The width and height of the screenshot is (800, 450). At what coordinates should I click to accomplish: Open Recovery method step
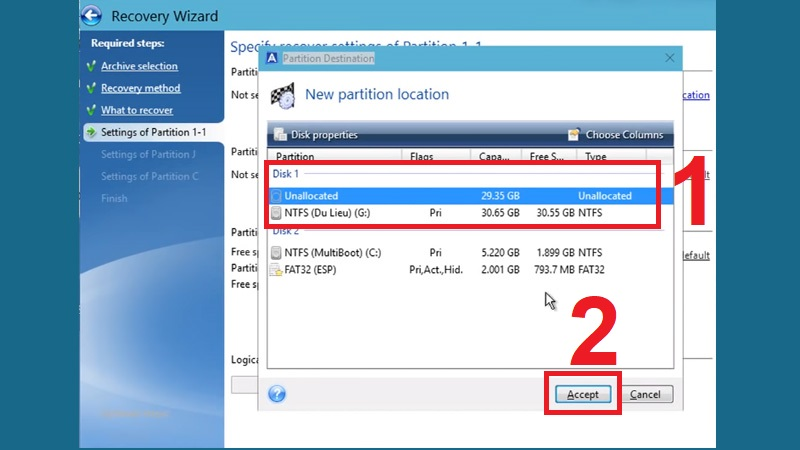click(x=140, y=88)
